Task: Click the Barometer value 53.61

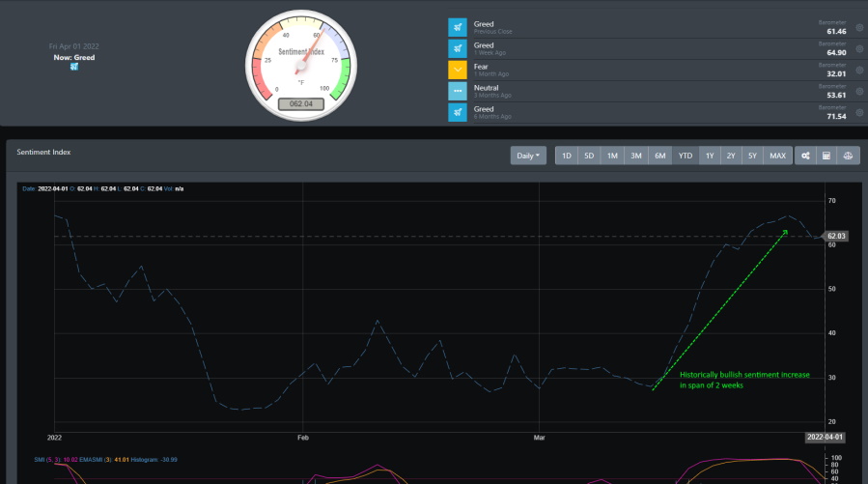Action: tap(836, 96)
